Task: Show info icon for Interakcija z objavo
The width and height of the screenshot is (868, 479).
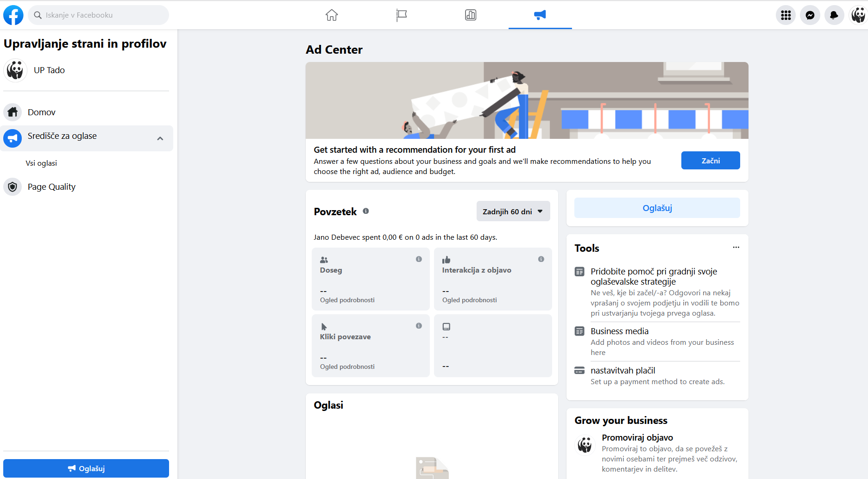Action: pos(541,259)
